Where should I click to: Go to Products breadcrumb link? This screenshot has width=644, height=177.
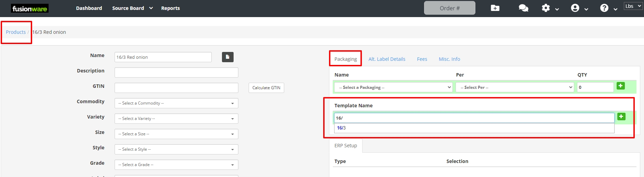pos(16,32)
